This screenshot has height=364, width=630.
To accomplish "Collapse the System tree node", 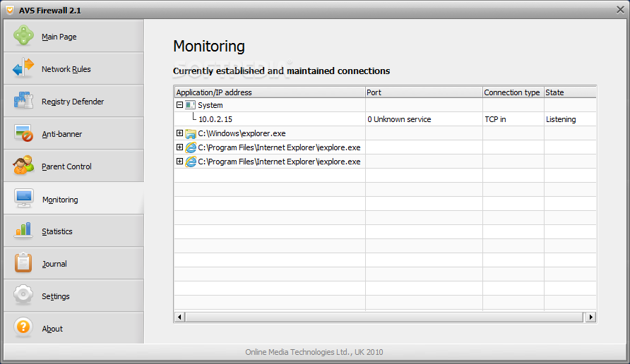I will [179, 104].
